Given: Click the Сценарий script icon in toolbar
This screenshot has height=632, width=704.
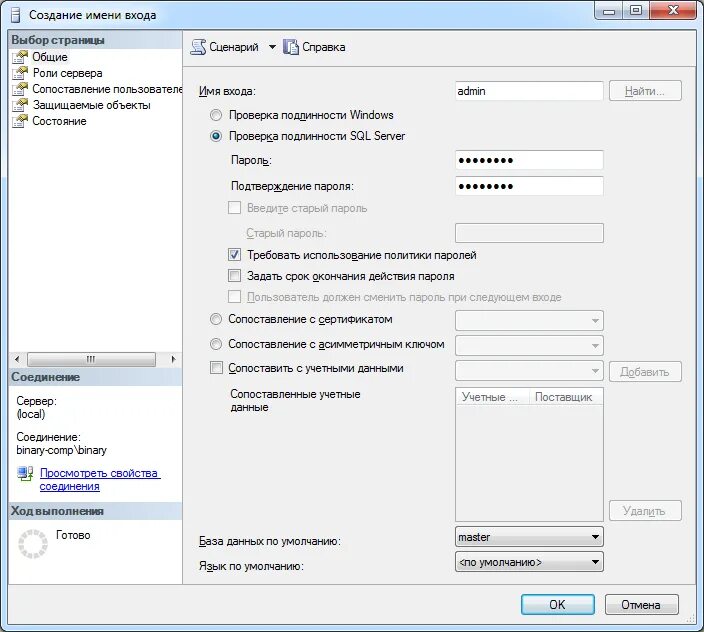Looking at the screenshot, I should (x=198, y=47).
